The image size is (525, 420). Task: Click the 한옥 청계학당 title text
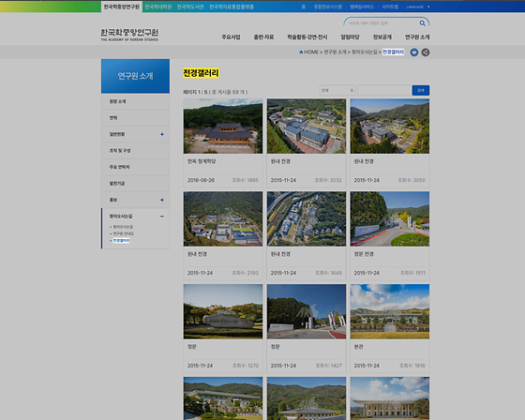pyautogui.click(x=202, y=161)
